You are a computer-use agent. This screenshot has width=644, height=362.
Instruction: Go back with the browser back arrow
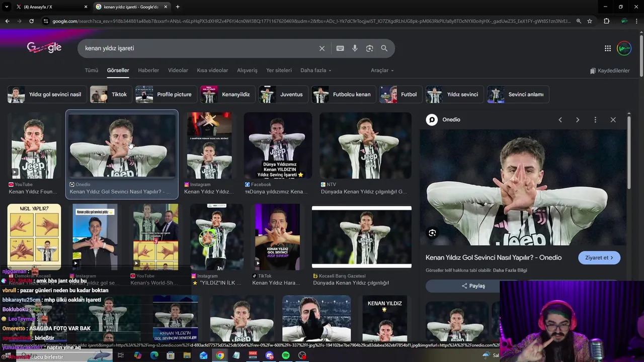tap(7, 21)
